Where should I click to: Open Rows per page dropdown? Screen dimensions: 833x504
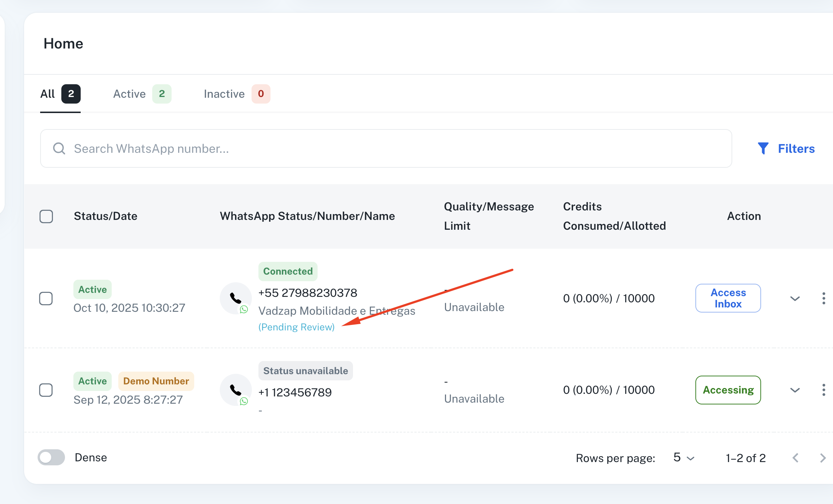[x=683, y=458]
